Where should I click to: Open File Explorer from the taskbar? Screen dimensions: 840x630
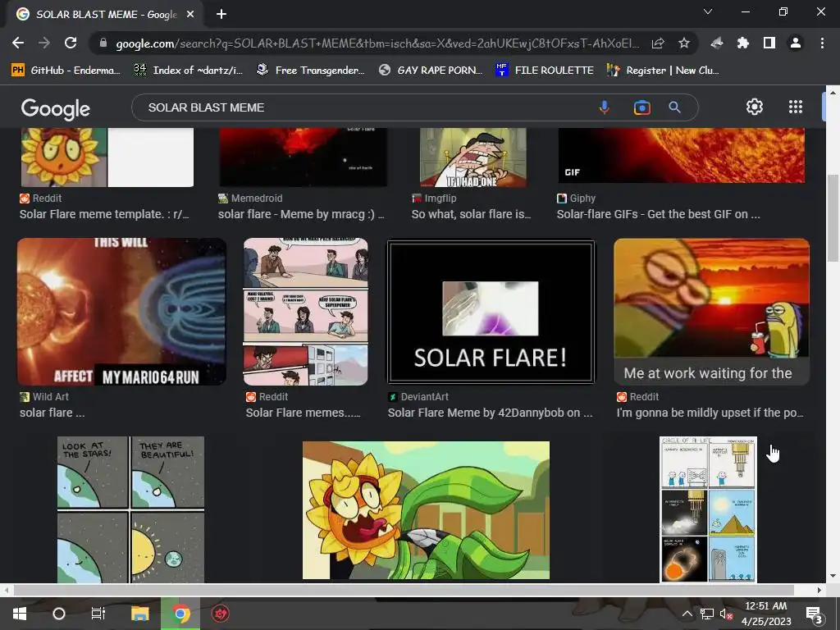(139, 614)
